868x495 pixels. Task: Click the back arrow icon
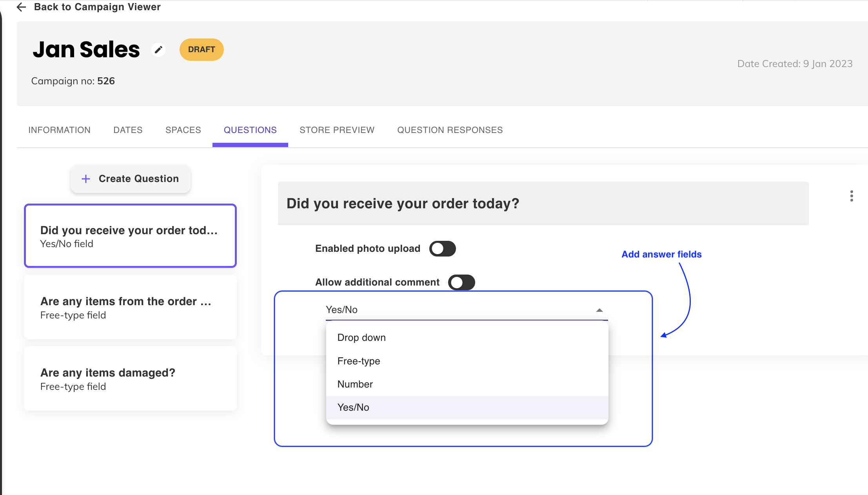point(21,7)
